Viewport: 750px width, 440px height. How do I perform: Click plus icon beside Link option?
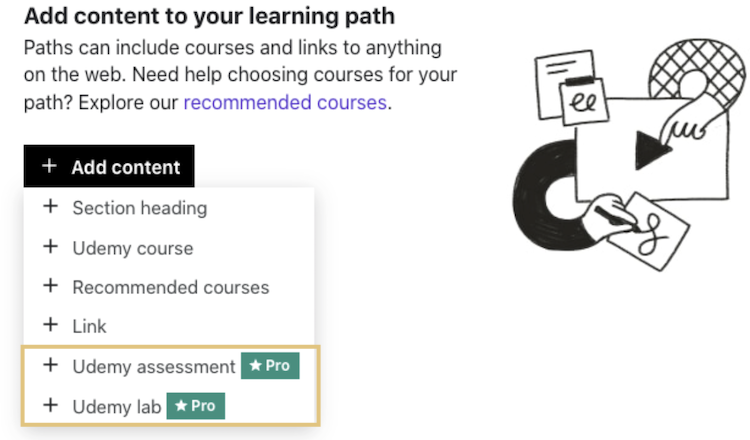point(50,325)
